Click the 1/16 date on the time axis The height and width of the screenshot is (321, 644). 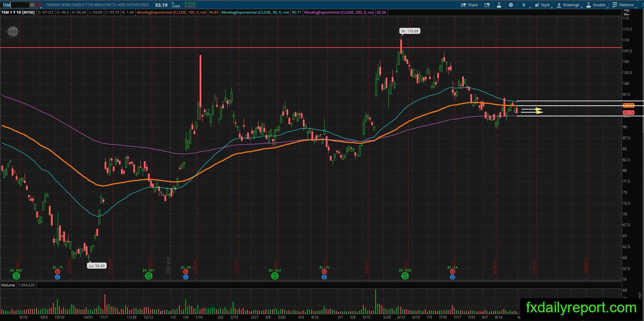[199, 318]
